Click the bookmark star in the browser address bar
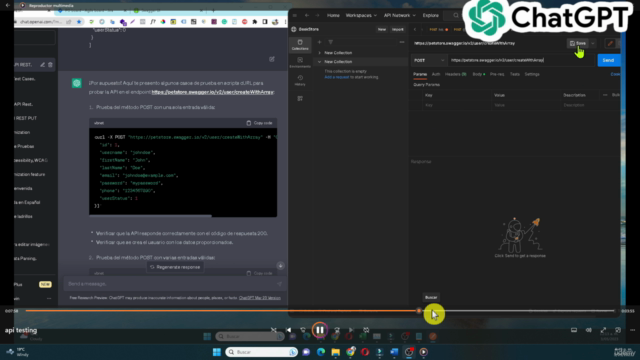 (79, 22)
